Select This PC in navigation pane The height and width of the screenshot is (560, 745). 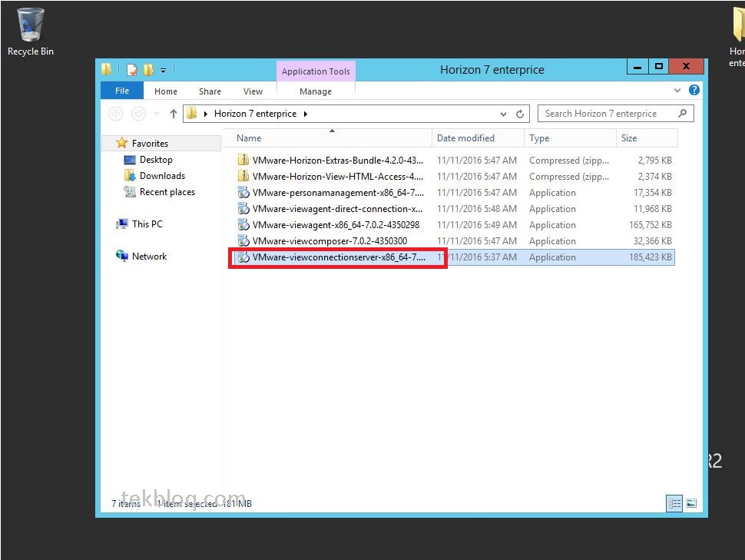coord(147,224)
